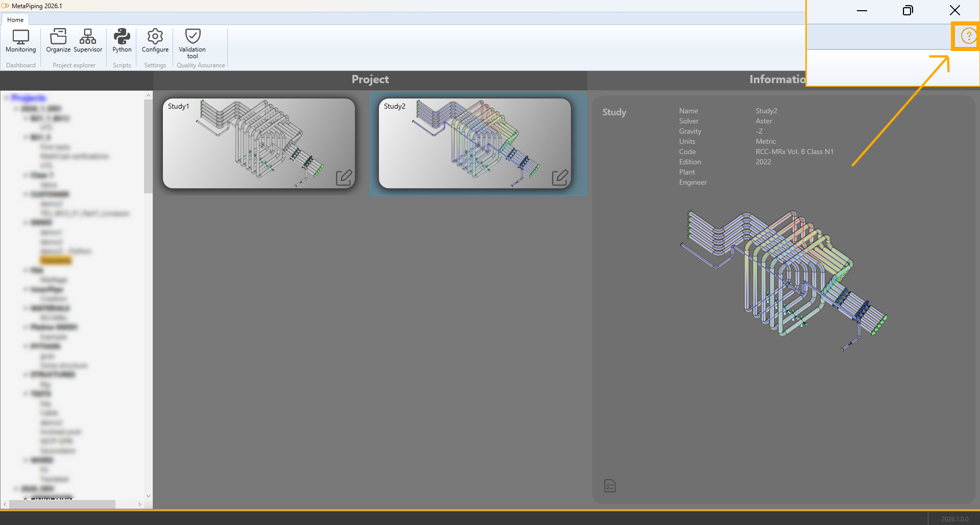Open the Supervisor tool

[88, 41]
